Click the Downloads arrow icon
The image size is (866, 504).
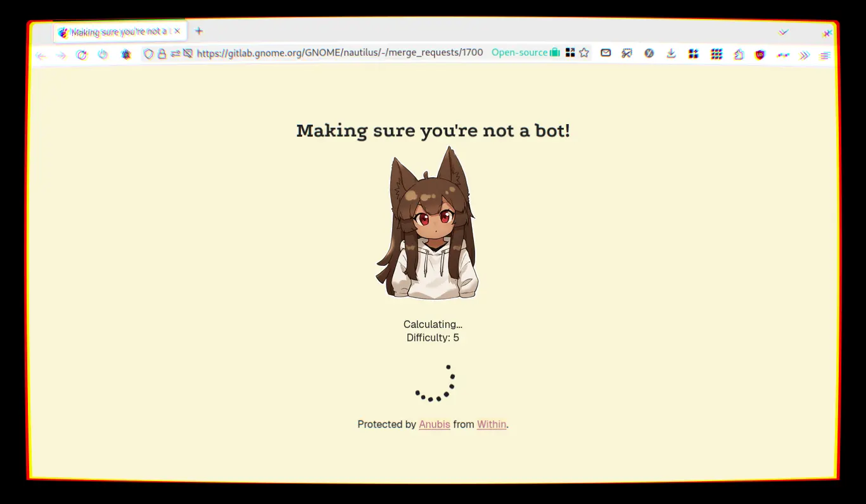tap(671, 54)
